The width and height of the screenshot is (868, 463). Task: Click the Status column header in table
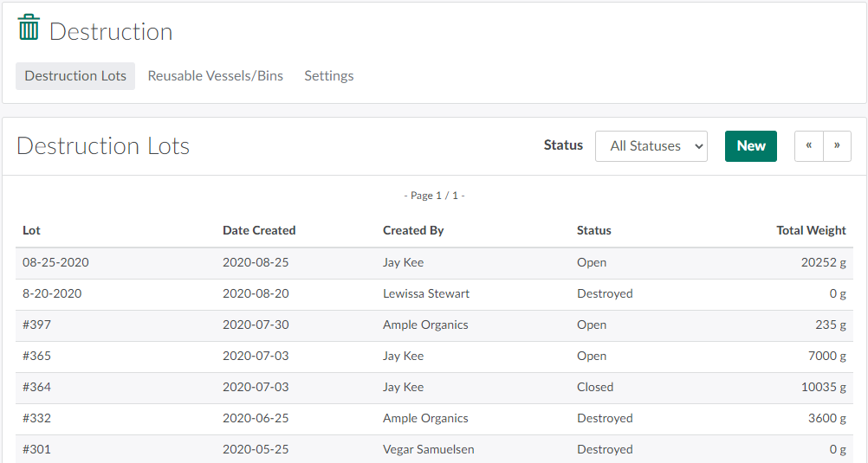(593, 230)
